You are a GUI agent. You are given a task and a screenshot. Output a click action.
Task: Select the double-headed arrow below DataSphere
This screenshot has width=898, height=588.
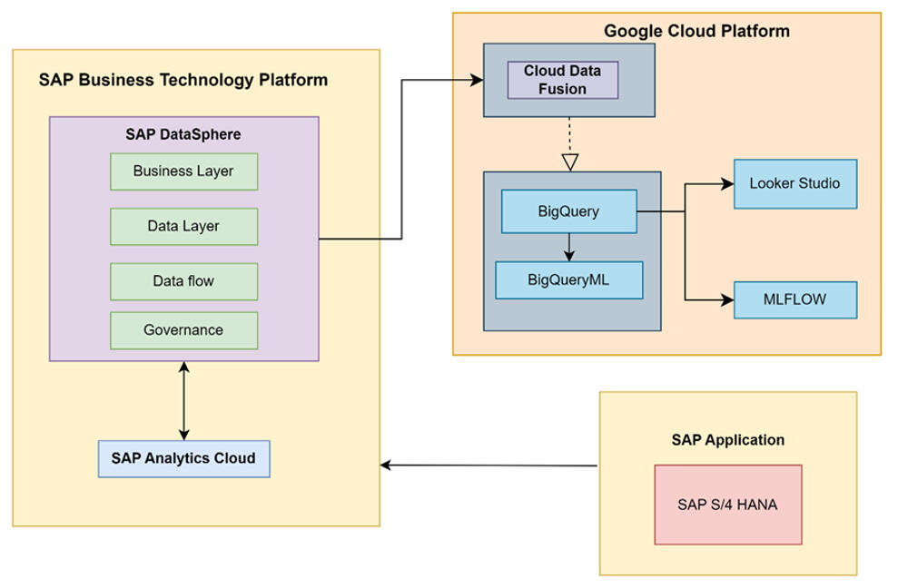click(x=184, y=400)
